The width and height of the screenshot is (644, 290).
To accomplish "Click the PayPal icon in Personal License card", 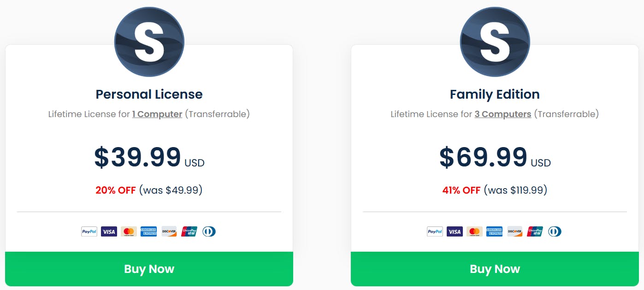I will [x=89, y=231].
